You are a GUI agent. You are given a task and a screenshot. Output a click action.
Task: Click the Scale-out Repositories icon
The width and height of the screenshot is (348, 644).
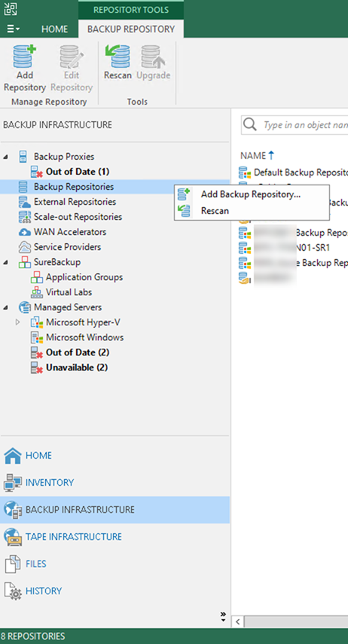tap(25, 217)
